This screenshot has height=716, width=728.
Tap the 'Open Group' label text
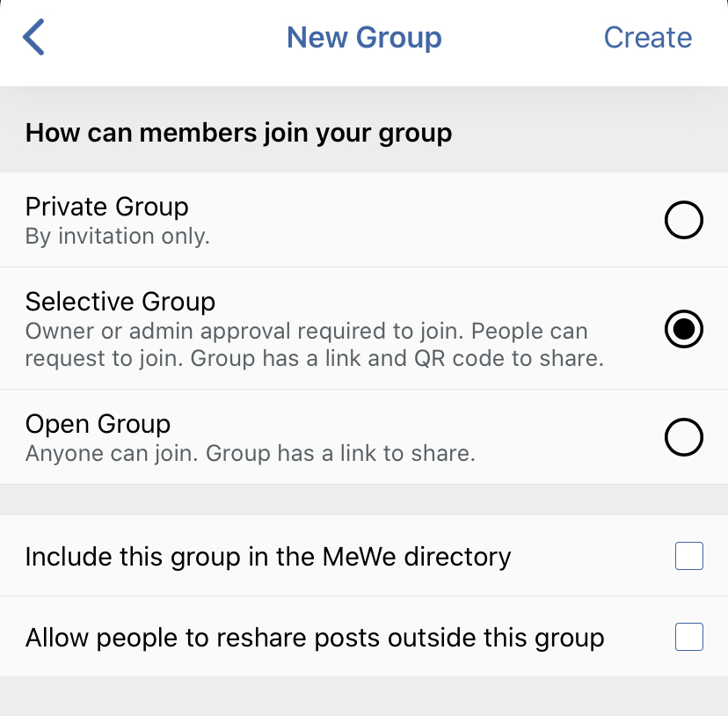coord(98,423)
